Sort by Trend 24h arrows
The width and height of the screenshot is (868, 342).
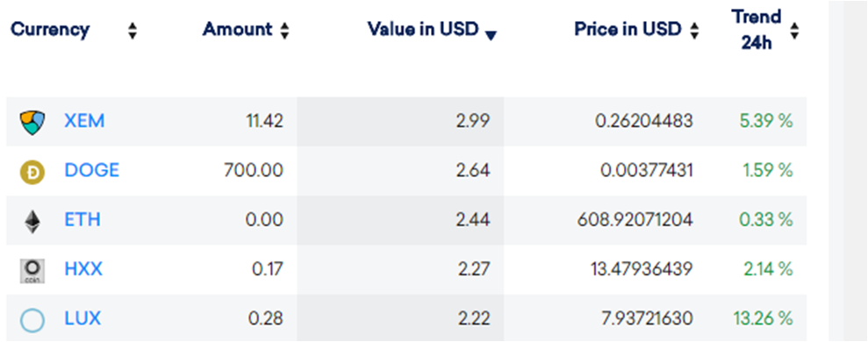(x=794, y=31)
